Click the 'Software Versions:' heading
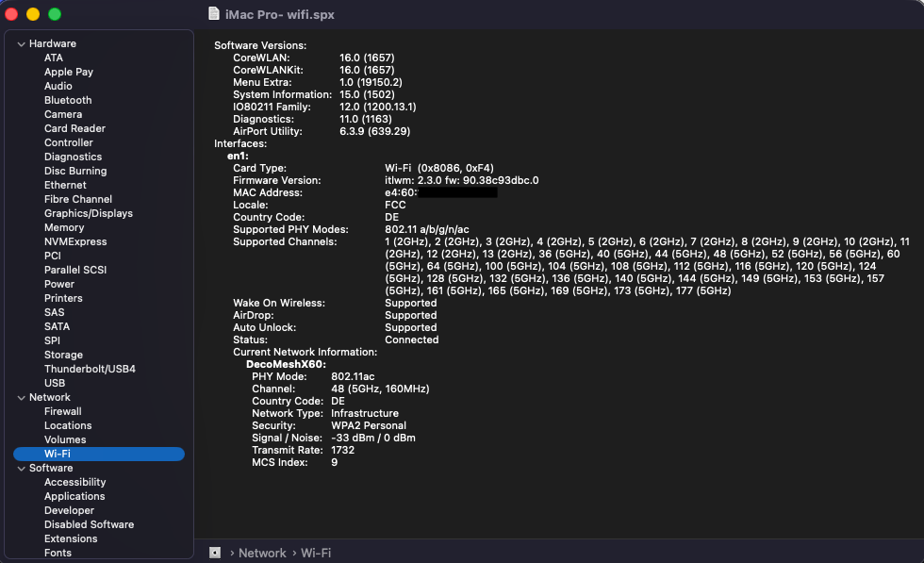 click(x=260, y=45)
